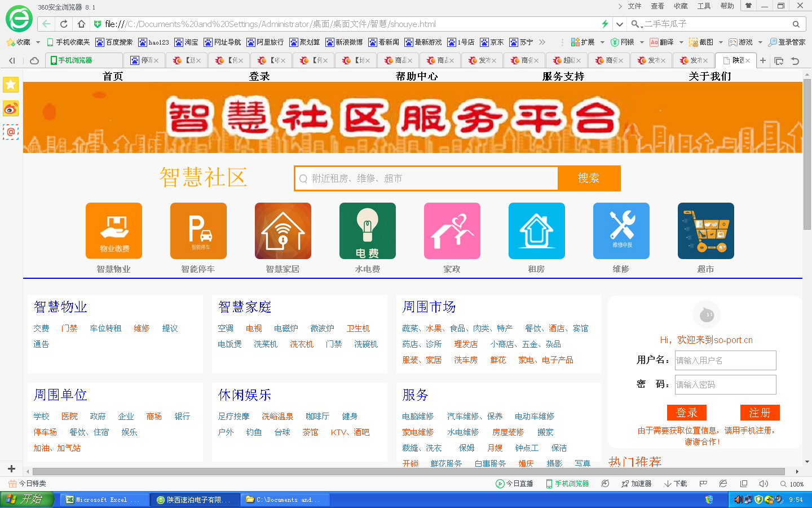Open the 水电费 utility bill icon
The width and height of the screenshot is (812, 508).
pyautogui.click(x=368, y=231)
